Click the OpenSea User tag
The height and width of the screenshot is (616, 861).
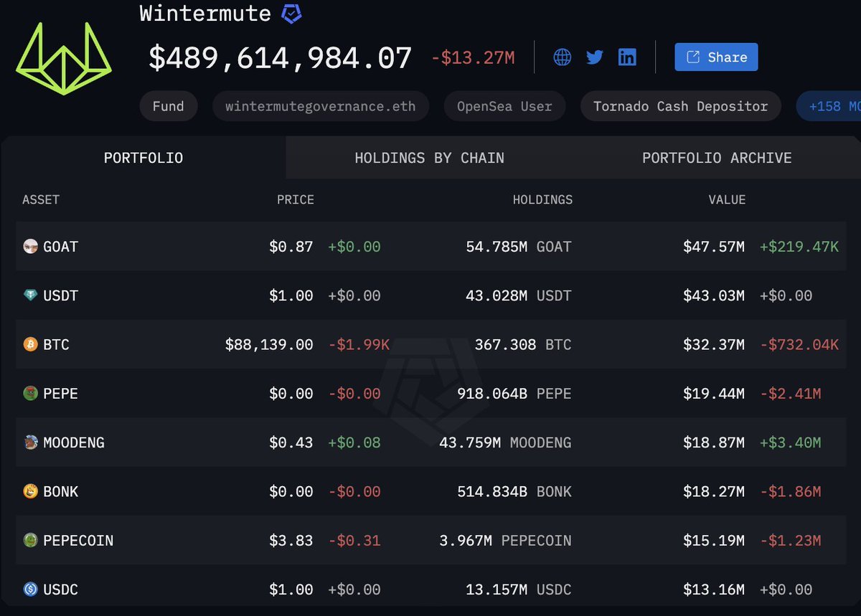click(x=504, y=106)
